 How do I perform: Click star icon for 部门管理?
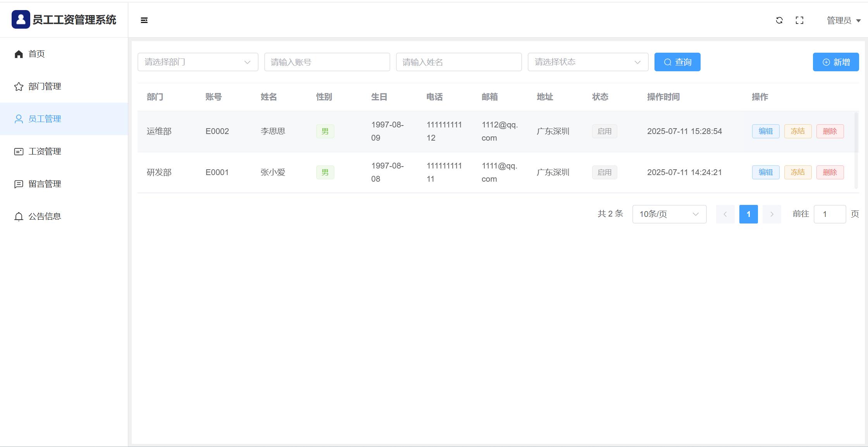pos(19,86)
